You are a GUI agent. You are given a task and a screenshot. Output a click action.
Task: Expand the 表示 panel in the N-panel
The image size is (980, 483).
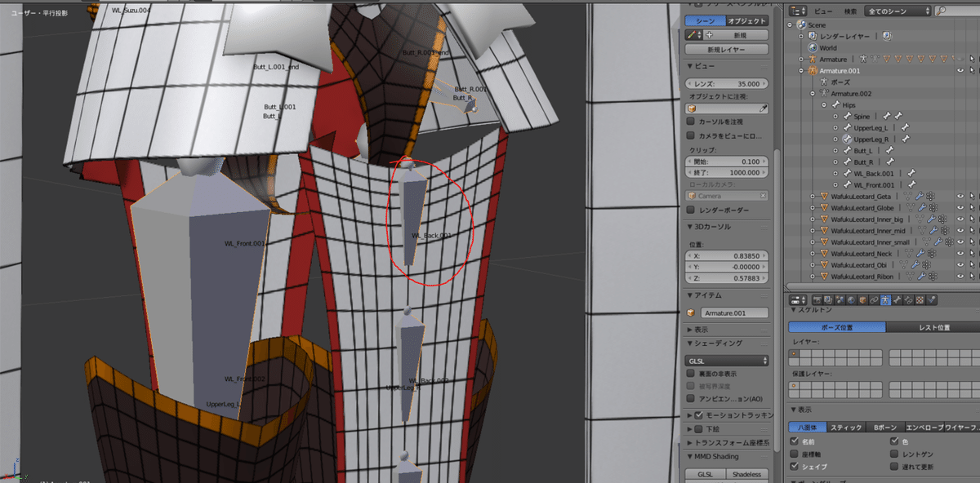tap(690, 330)
